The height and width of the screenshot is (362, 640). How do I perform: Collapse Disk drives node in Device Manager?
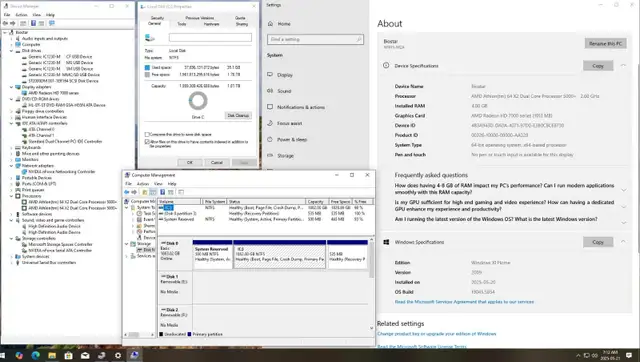(11, 51)
